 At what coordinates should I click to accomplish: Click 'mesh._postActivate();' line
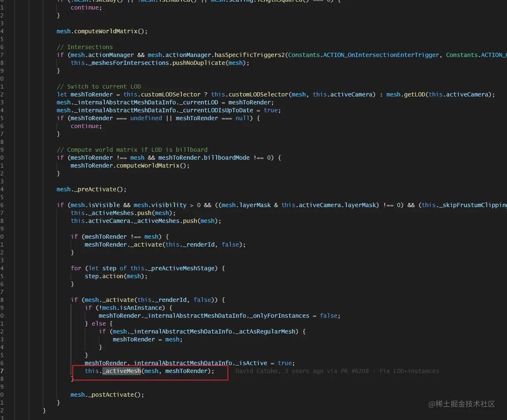coord(107,395)
